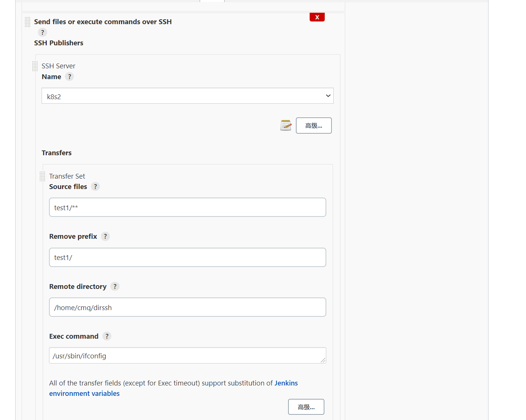Click the SSH Server section drag handle
This screenshot has width=526, height=420.
pos(35,66)
